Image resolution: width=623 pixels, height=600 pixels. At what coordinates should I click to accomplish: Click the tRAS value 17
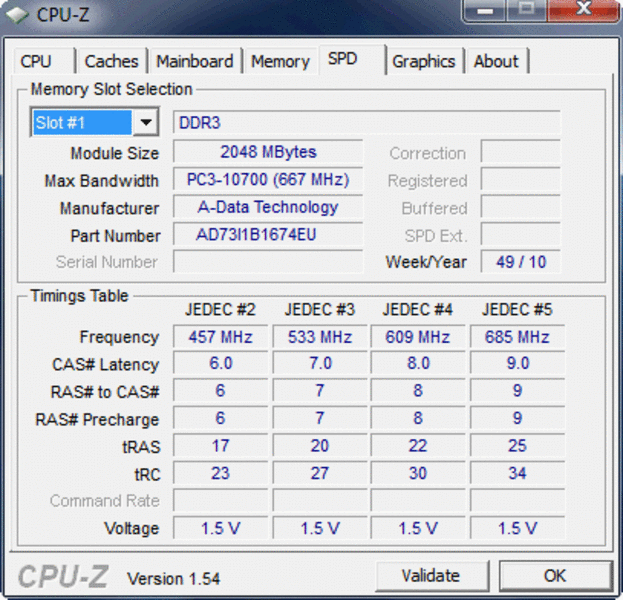(221, 446)
